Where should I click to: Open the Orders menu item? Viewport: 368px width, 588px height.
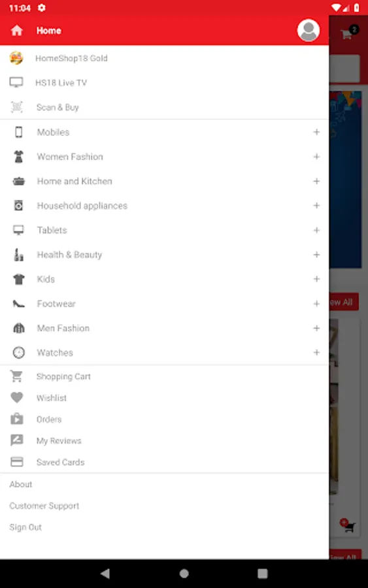(164, 419)
